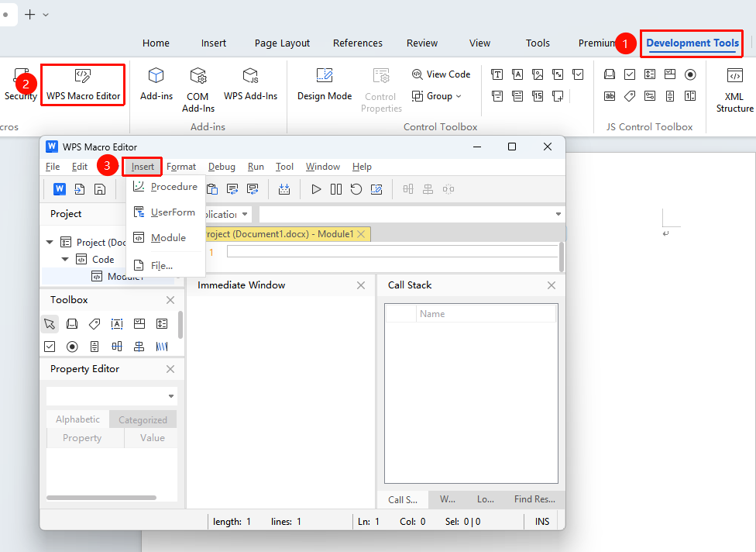Open the XML Structure pane
This screenshot has height=552, width=756.
point(734,90)
